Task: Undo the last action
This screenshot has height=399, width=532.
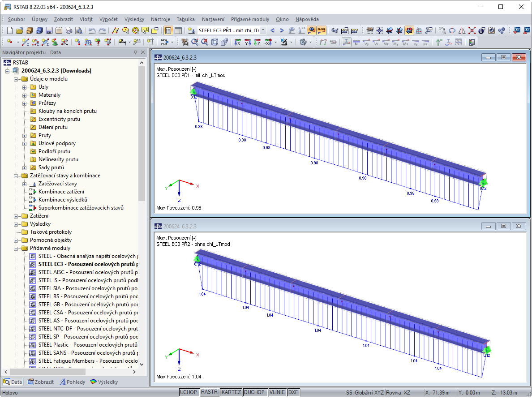Action: (x=92, y=30)
